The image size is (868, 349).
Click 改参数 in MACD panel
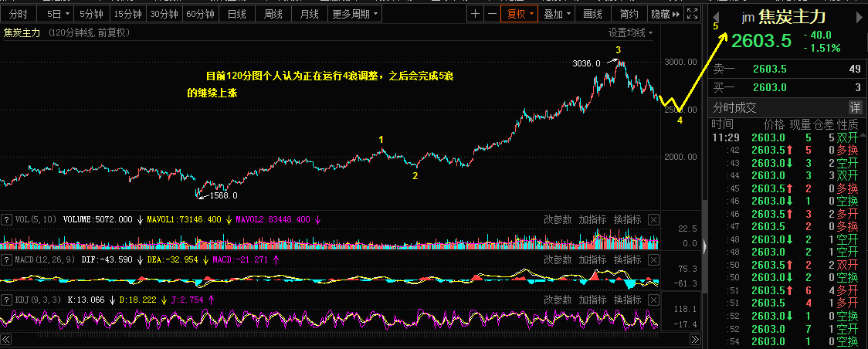(558, 259)
